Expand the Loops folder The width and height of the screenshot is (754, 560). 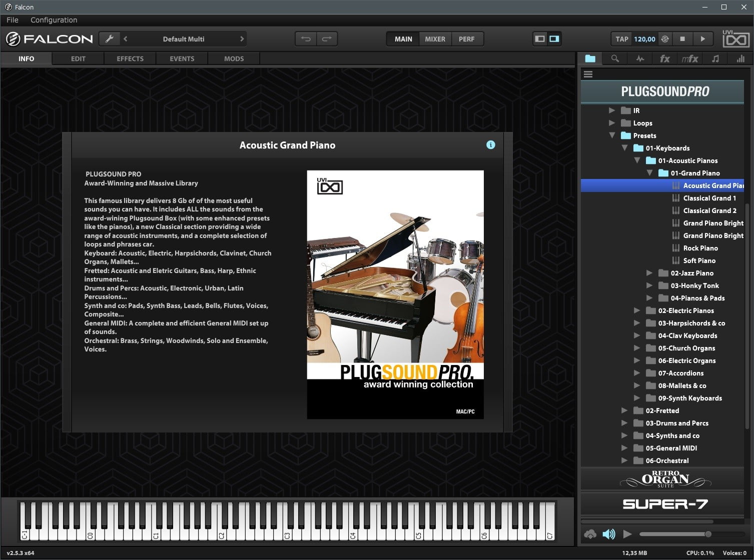[x=611, y=123]
